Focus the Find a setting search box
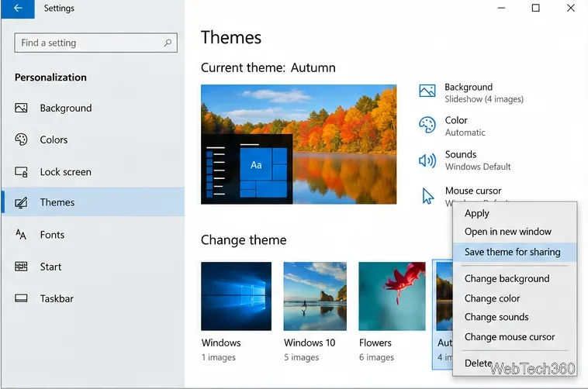The height and width of the screenshot is (389, 588). (x=95, y=43)
